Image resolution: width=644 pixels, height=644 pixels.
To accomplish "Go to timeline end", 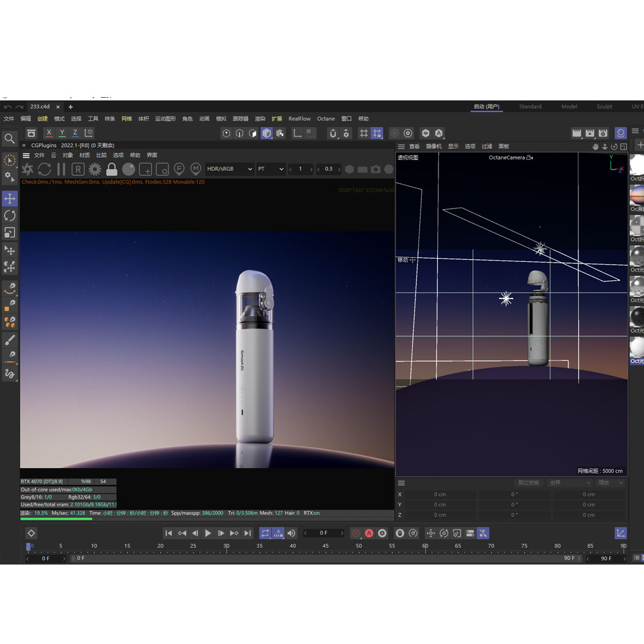I will 247,533.
